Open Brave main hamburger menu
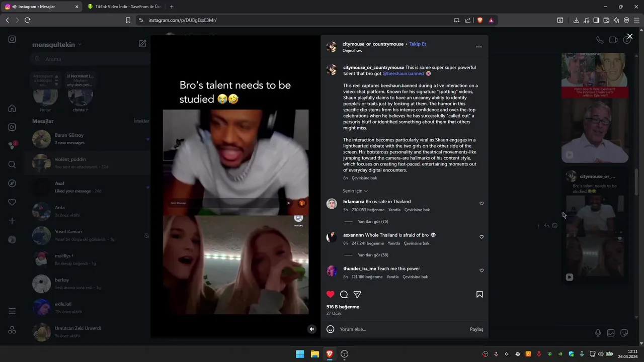Screen dimensions: 644x362 (636, 20)
